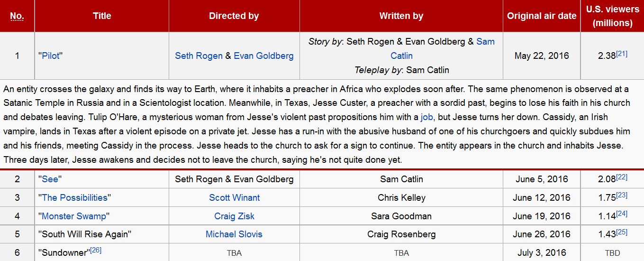Click the "U.S. viewers (millions)" header
Image resolution: width=644 pixels, height=261 pixels.
(x=612, y=16)
